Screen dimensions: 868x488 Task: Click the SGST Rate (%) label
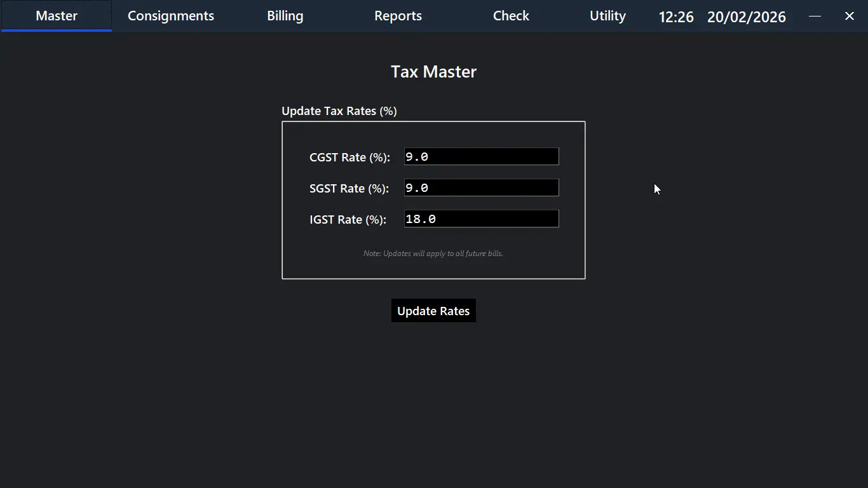(x=349, y=188)
